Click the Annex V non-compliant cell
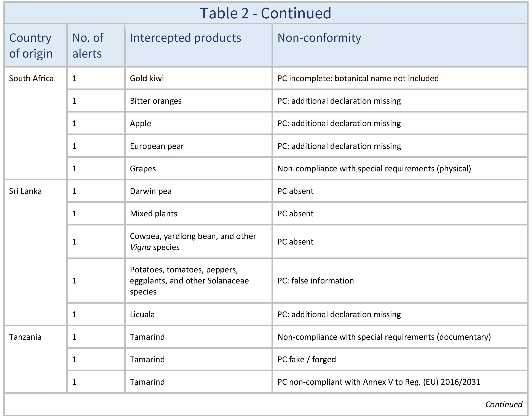 click(x=379, y=382)
